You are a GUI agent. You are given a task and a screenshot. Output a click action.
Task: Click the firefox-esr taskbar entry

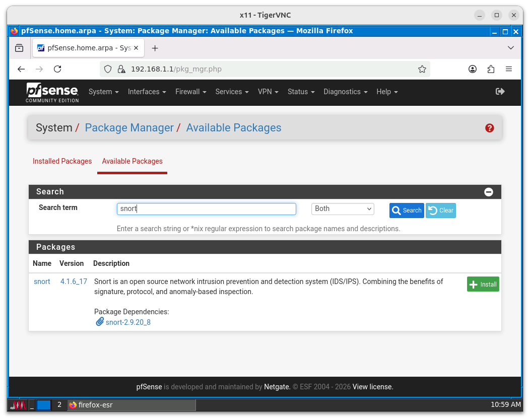pos(131,405)
